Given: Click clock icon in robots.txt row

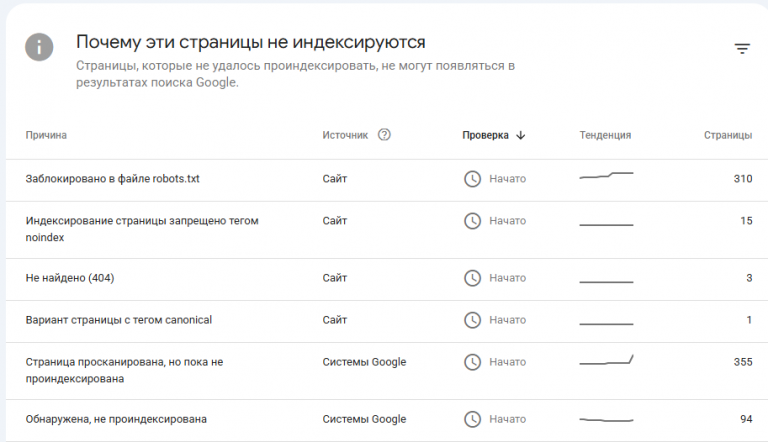Looking at the screenshot, I should (x=472, y=179).
